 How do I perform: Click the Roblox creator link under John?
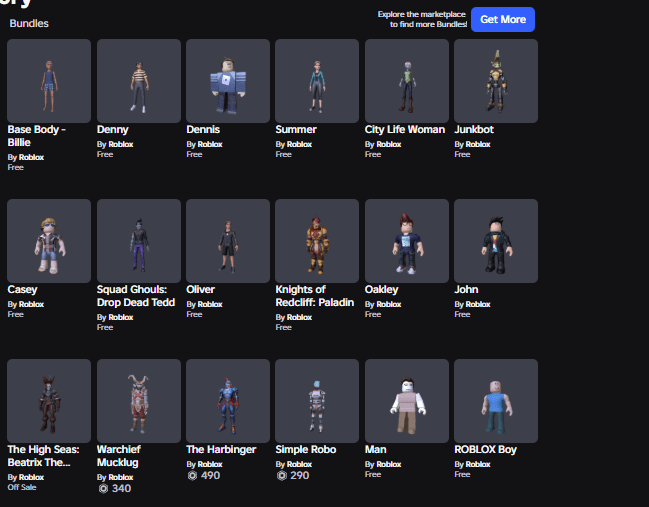(x=478, y=305)
